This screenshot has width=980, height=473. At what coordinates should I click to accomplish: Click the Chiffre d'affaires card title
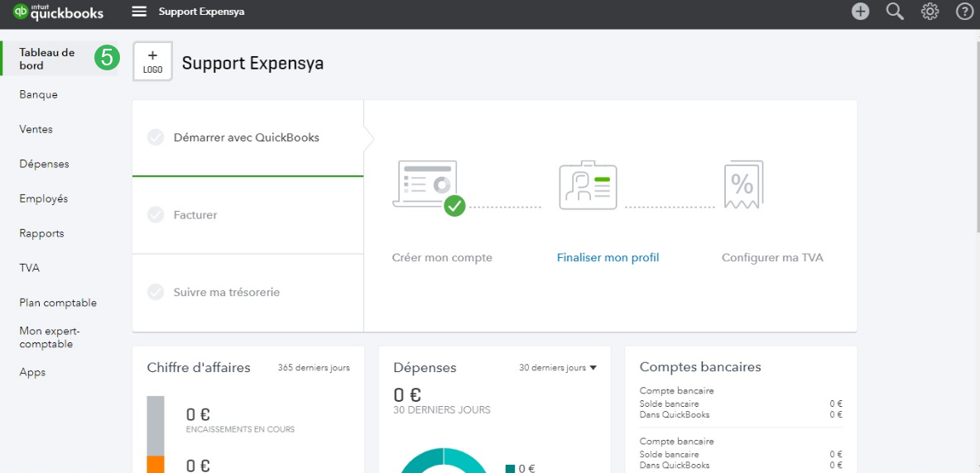199,367
